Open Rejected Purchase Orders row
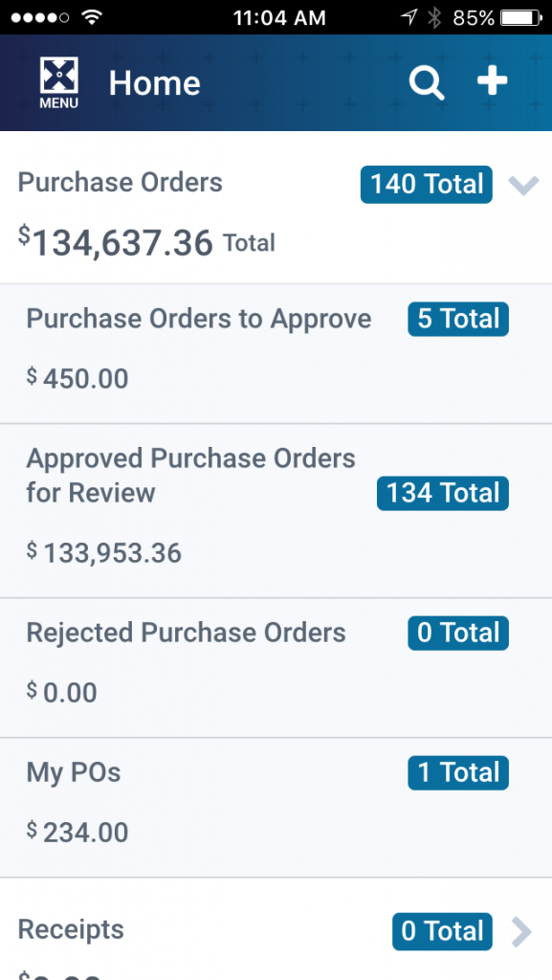The height and width of the screenshot is (980, 552). pyautogui.click(x=276, y=667)
